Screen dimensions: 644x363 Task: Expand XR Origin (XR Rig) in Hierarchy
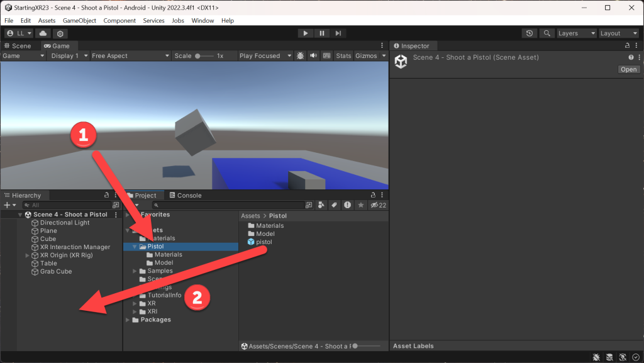point(28,255)
